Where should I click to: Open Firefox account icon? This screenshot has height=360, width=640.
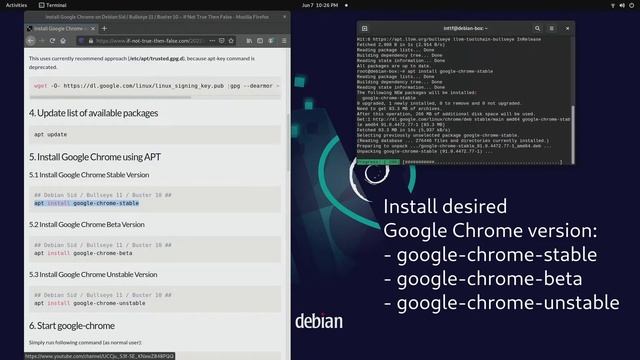point(271,41)
